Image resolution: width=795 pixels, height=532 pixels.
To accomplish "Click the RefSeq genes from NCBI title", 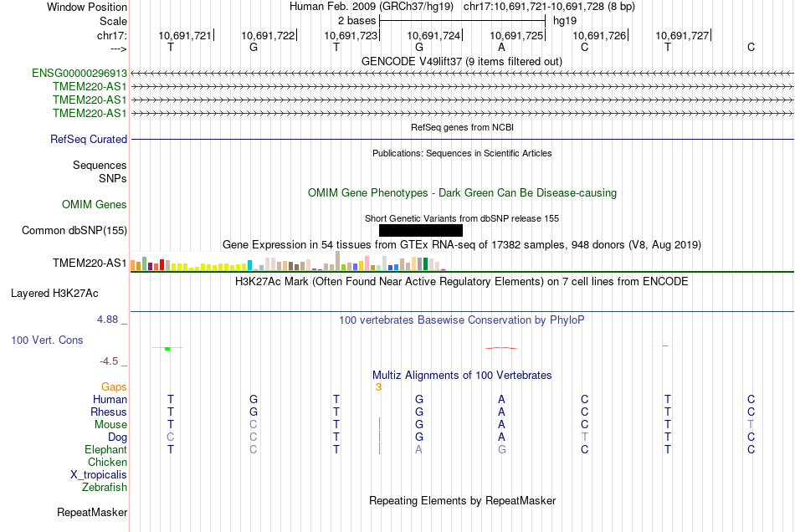I will (463, 127).
